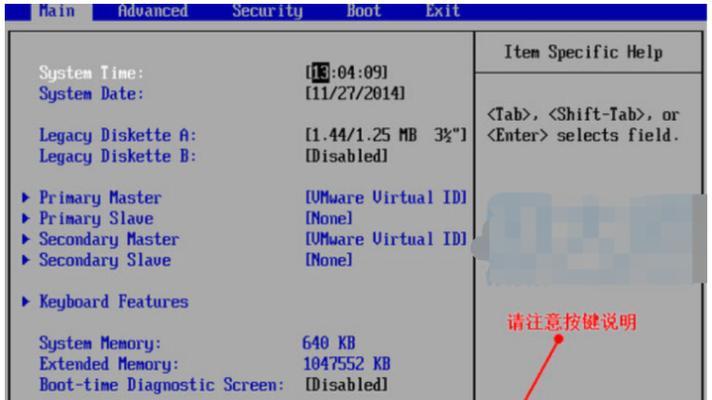712x400 pixels.
Task: Toggle Legacy Diskette B Disabled value
Action: [347, 156]
